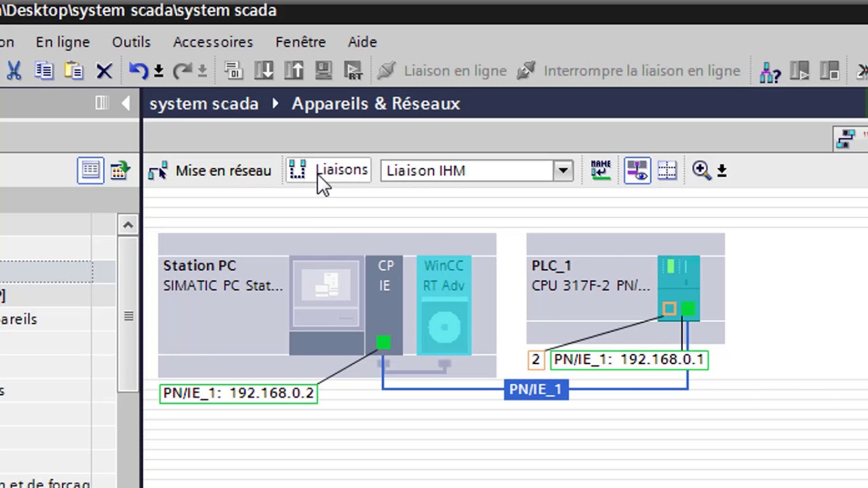Viewport: 868px width, 488px height.
Task: Copy selection using the copy icon
Action: (x=44, y=70)
